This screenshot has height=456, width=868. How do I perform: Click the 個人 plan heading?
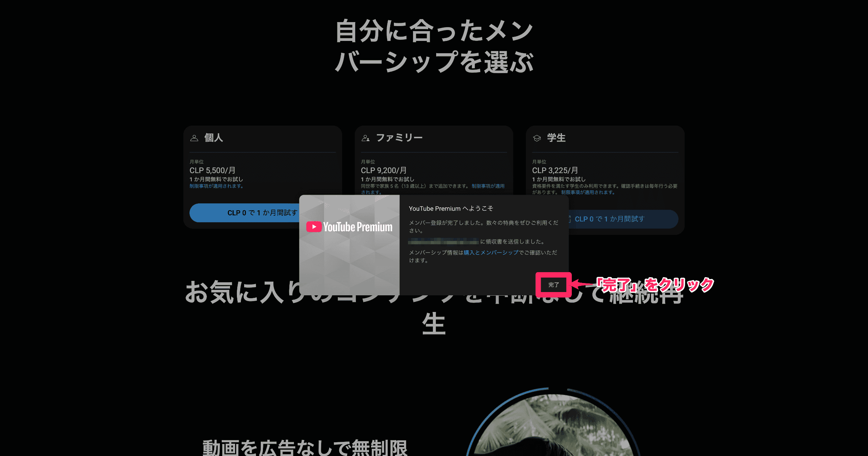[x=214, y=138]
